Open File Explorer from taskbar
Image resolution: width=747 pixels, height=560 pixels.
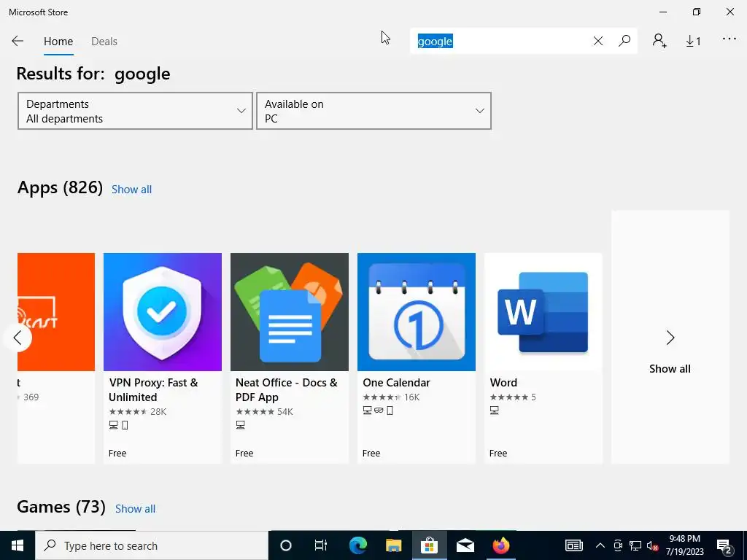[393, 545]
